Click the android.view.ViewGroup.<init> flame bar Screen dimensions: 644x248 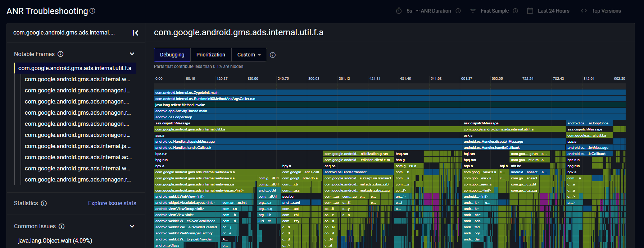(x=187, y=209)
